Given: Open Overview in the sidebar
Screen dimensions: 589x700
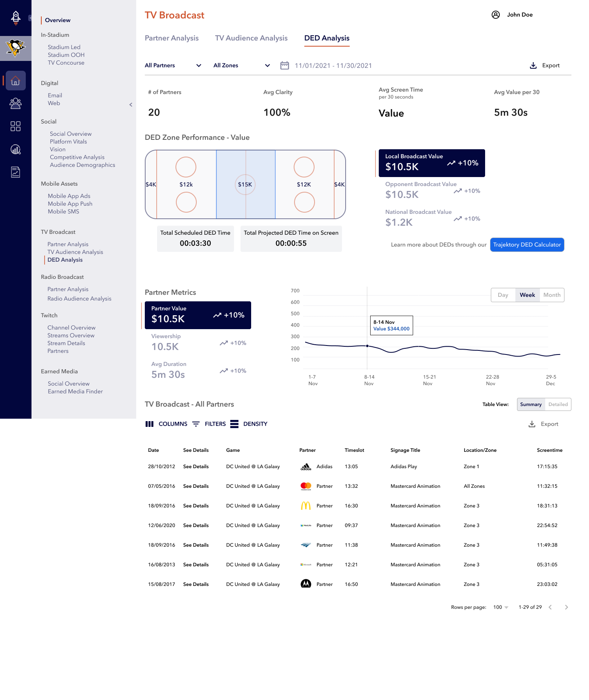Looking at the screenshot, I should pyautogui.click(x=58, y=20).
